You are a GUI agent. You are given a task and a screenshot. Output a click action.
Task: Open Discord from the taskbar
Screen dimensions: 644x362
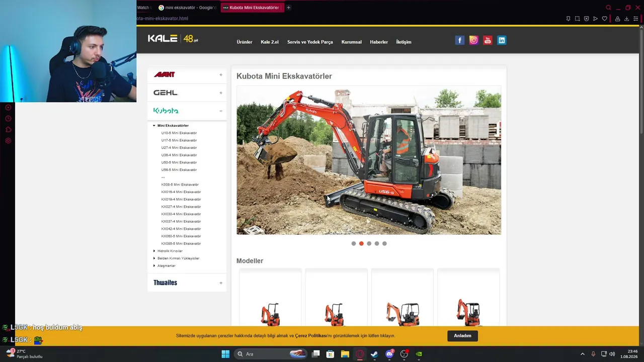(389, 354)
